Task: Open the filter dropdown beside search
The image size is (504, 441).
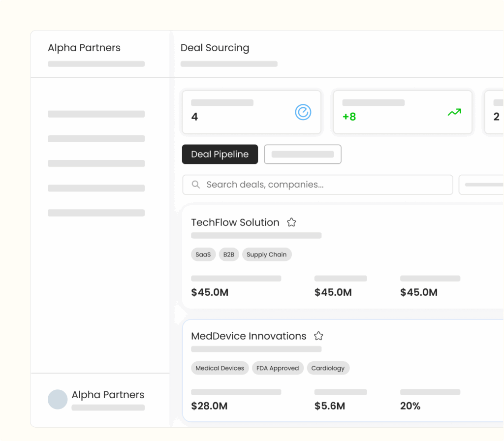Action: [481, 185]
